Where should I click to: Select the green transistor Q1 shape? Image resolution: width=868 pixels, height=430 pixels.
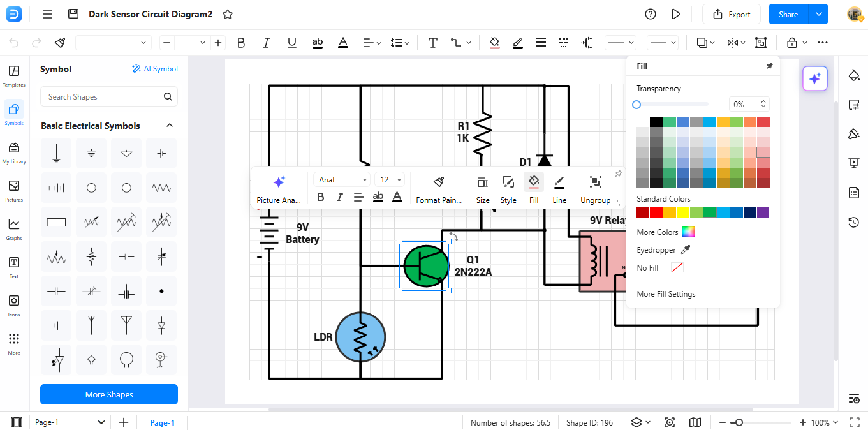click(425, 265)
